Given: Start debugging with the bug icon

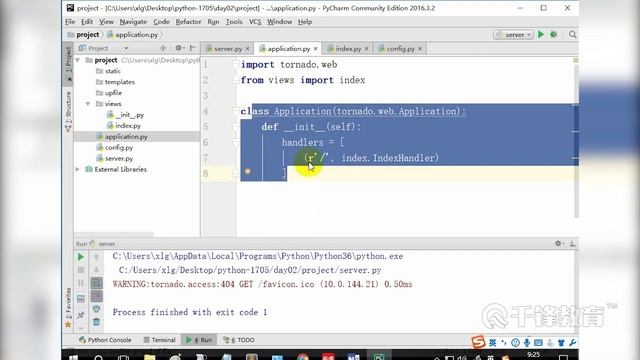Looking at the screenshot, I should click(554, 35).
